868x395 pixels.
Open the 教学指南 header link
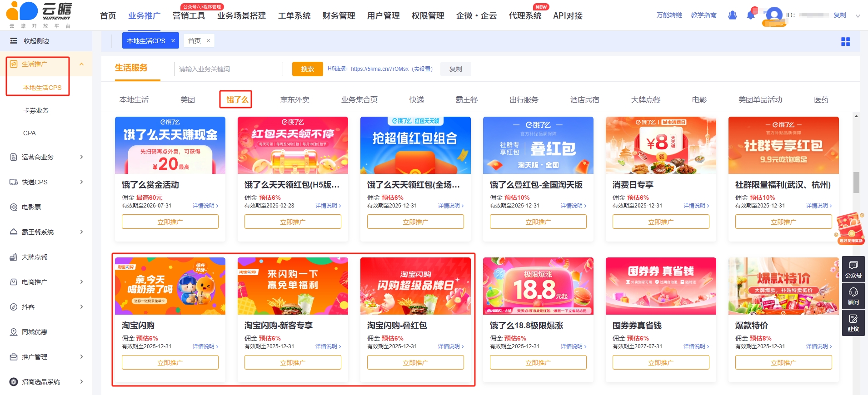[704, 15]
